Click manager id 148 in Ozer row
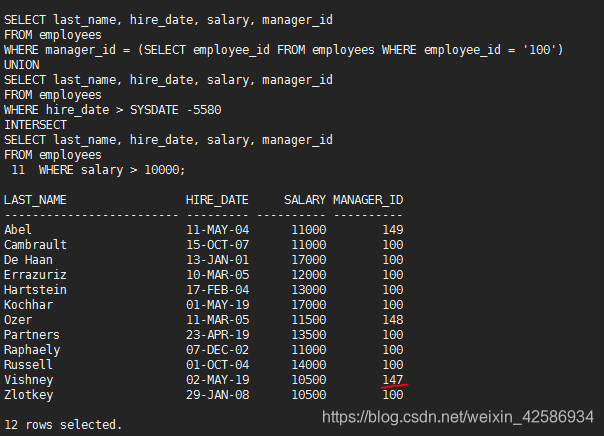This screenshot has height=436, width=604. (x=393, y=320)
